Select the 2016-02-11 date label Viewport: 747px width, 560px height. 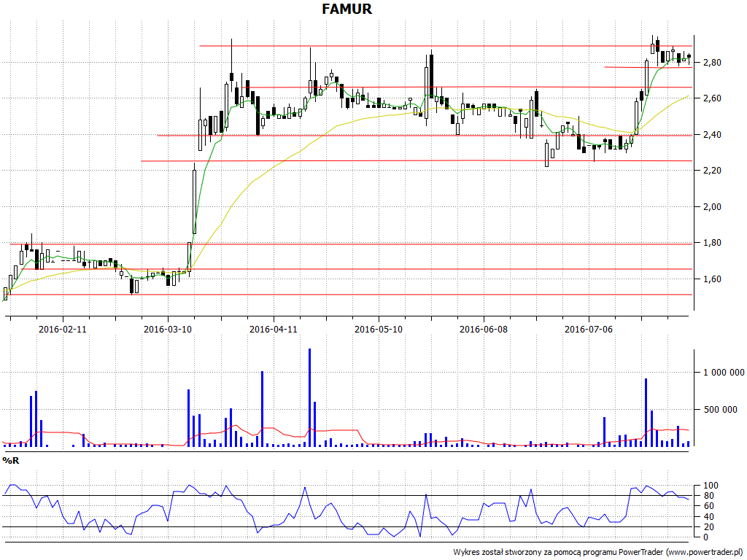63,329
